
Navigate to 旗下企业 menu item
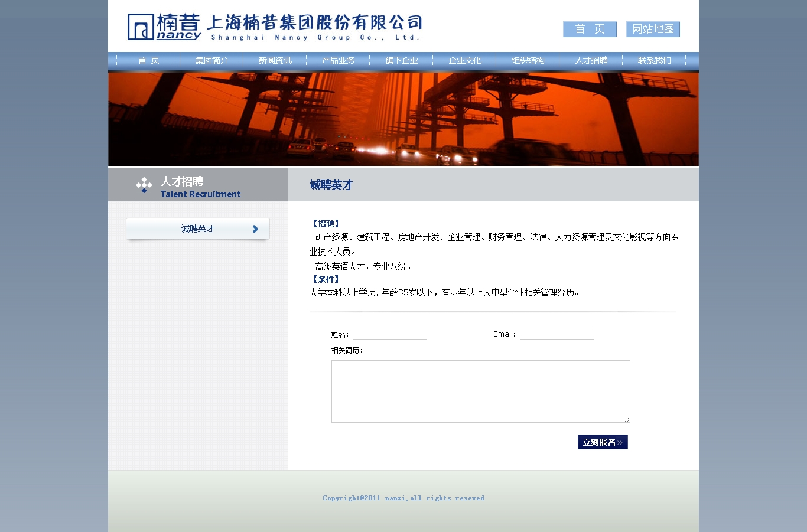[x=401, y=60]
